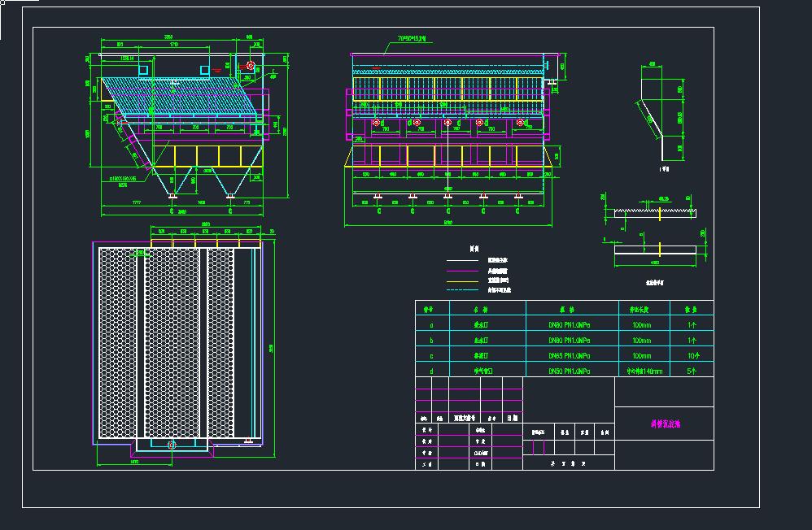Select the red valve symbol in the plan view

coord(171,445)
